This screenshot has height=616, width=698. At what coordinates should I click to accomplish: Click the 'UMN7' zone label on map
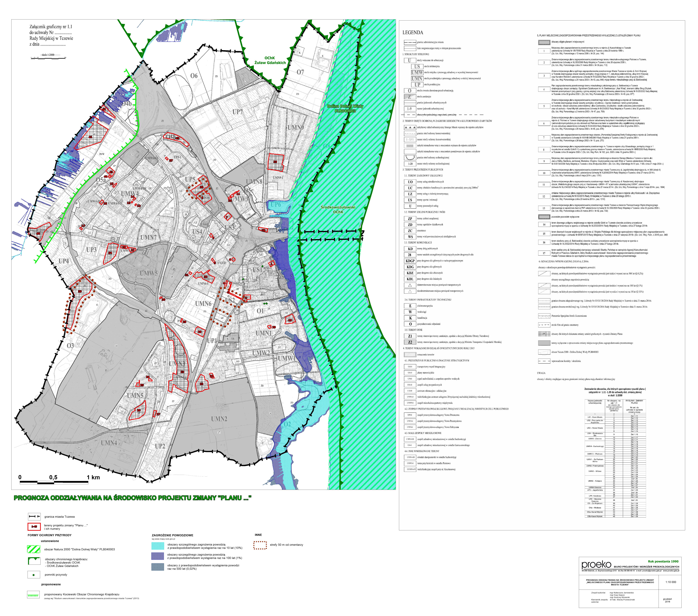pyautogui.click(x=149, y=237)
